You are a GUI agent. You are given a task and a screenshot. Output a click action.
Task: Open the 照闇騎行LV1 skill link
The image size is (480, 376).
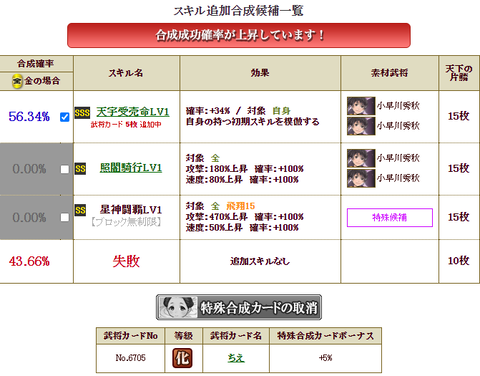pyautogui.click(x=131, y=168)
